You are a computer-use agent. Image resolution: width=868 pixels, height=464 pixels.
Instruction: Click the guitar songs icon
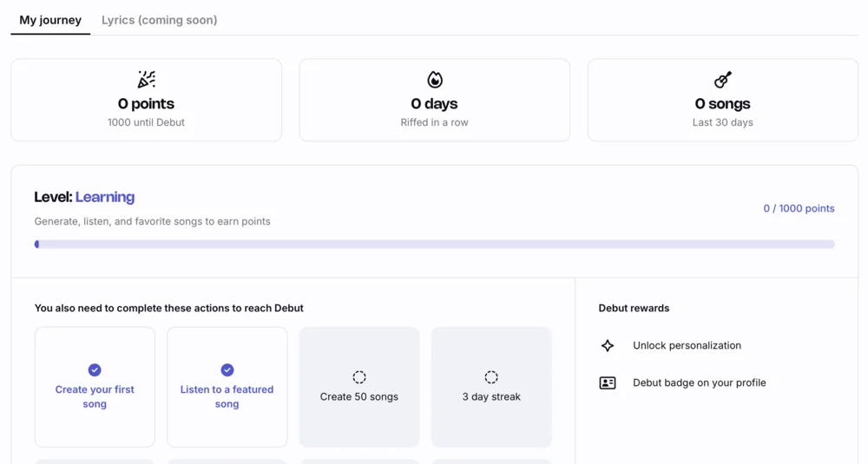[723, 80]
